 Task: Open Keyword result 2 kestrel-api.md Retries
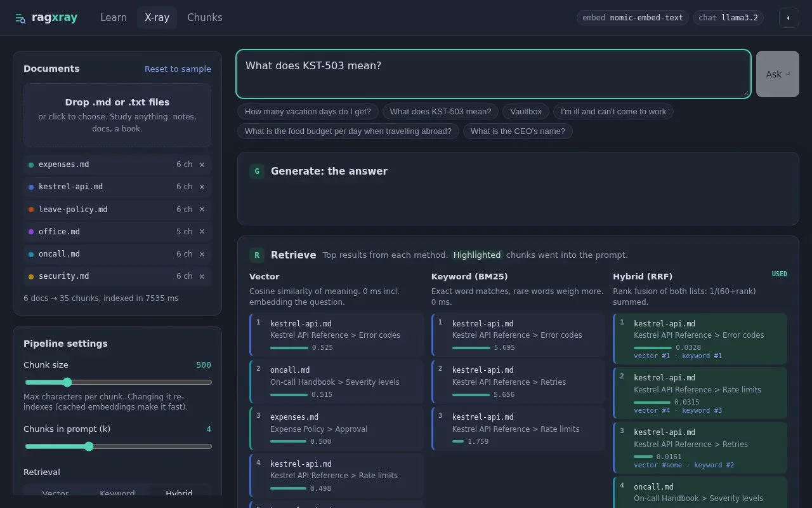[518, 382]
